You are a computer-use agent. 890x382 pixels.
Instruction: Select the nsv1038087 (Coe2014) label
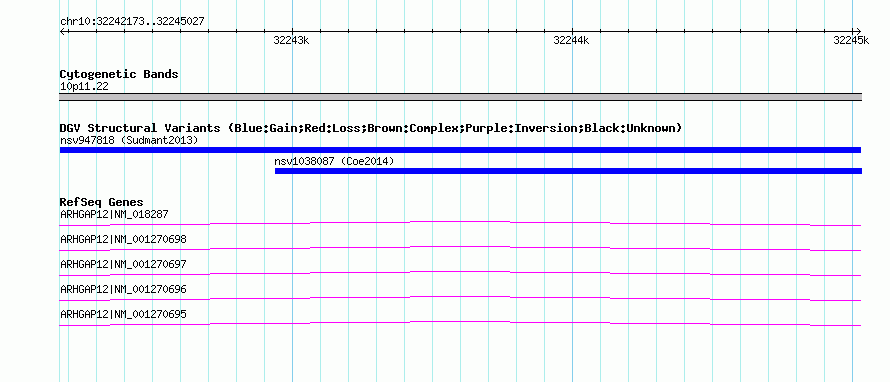pos(334,161)
